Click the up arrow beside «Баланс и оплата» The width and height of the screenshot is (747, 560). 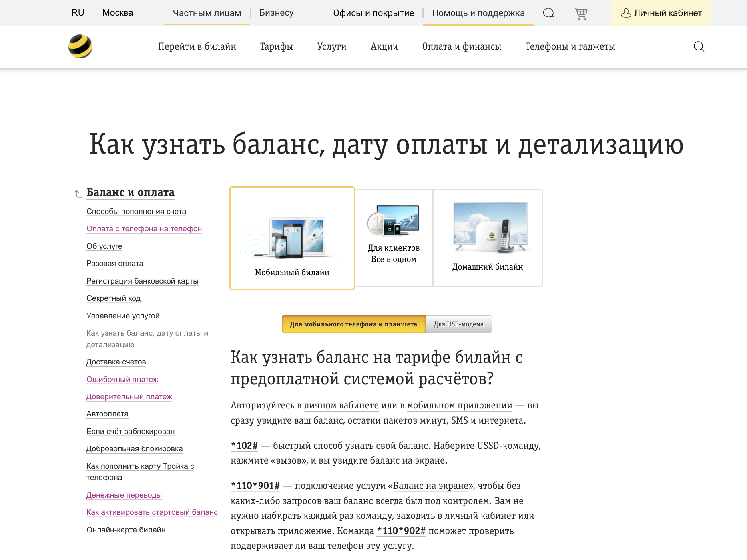tap(77, 193)
